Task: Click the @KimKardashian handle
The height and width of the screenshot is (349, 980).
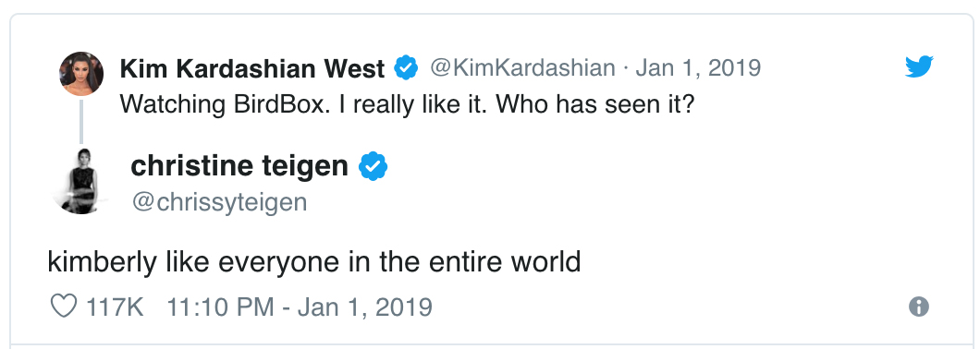Action: 521,68
